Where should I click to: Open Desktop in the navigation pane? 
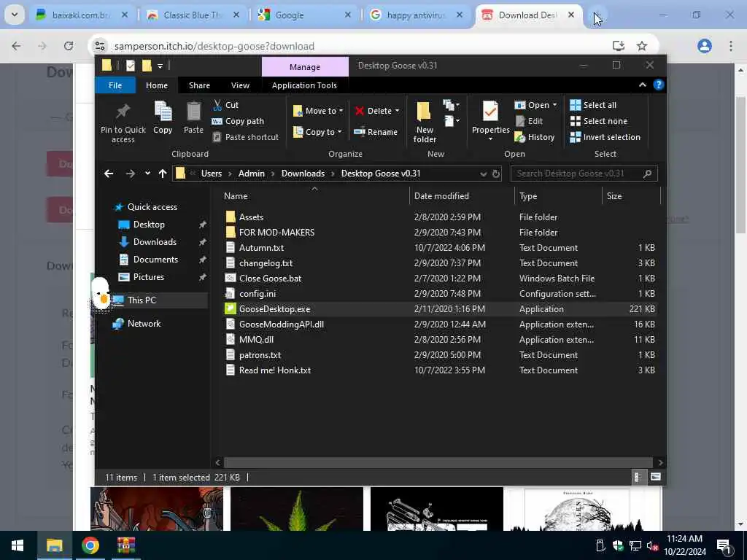pos(149,225)
